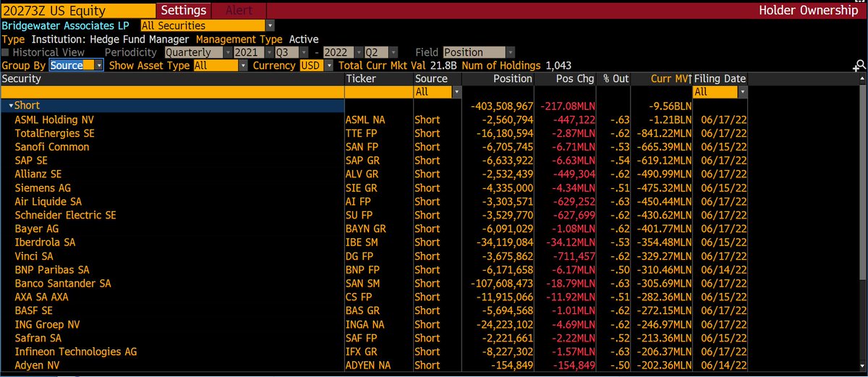The width and height of the screenshot is (868, 377).
Task: Select the Siemens AG security name
Action: tap(42, 188)
